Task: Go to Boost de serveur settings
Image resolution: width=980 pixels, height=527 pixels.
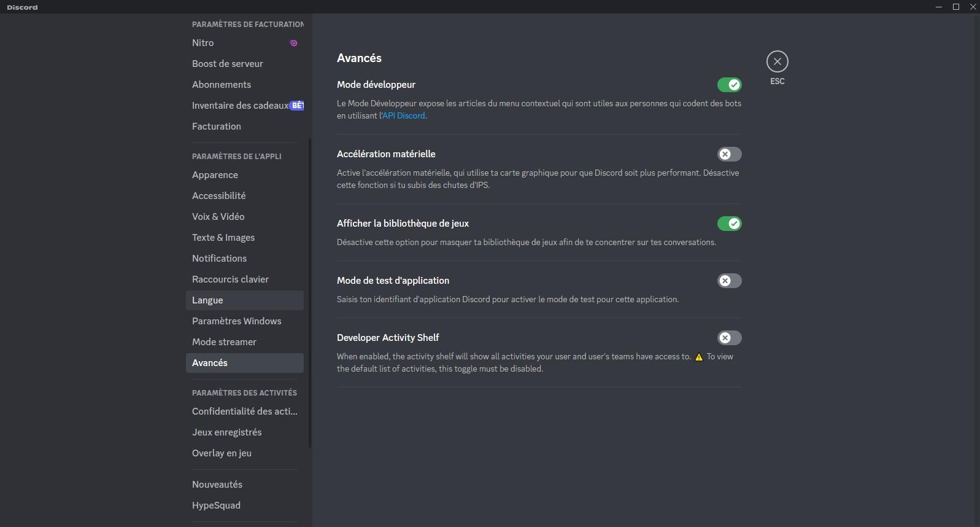Action: (245, 64)
